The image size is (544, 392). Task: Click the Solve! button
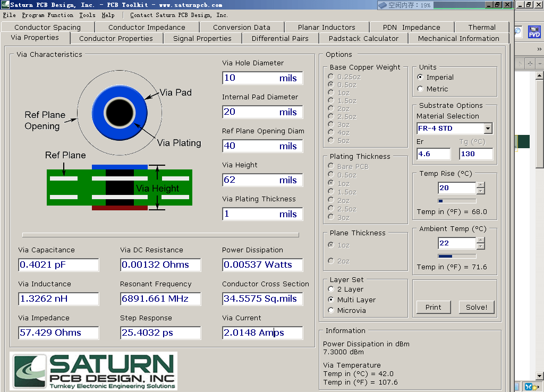(x=477, y=308)
